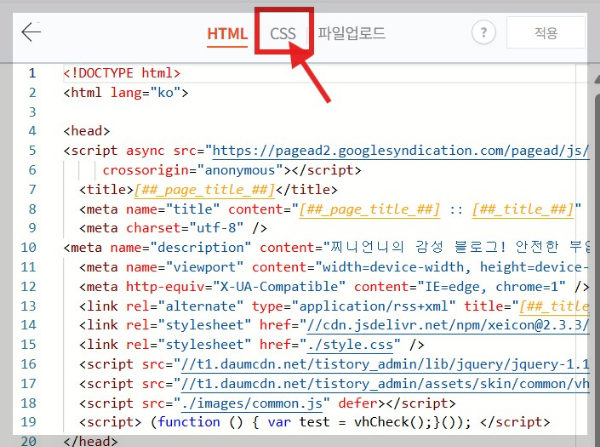This screenshot has width=600, height=447.
Task: Open the googlesyndication script URL link
Action: pyautogui.click(x=401, y=151)
